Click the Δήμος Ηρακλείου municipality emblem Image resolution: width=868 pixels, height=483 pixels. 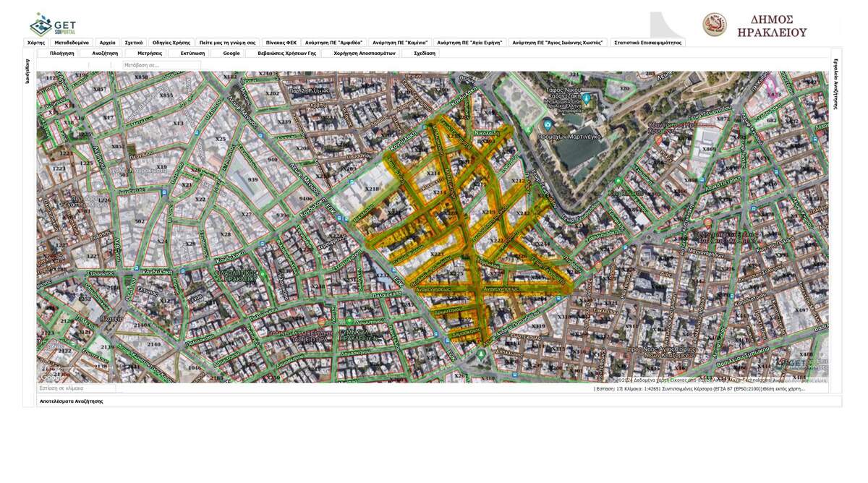[x=714, y=25]
